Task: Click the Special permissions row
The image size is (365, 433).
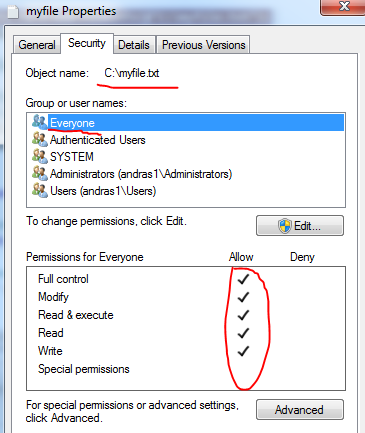Action: coord(186,369)
